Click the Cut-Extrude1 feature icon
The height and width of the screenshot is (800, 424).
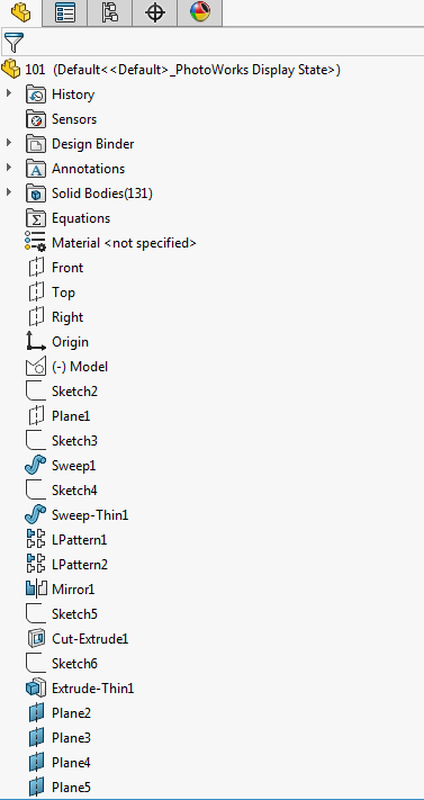coord(36,639)
